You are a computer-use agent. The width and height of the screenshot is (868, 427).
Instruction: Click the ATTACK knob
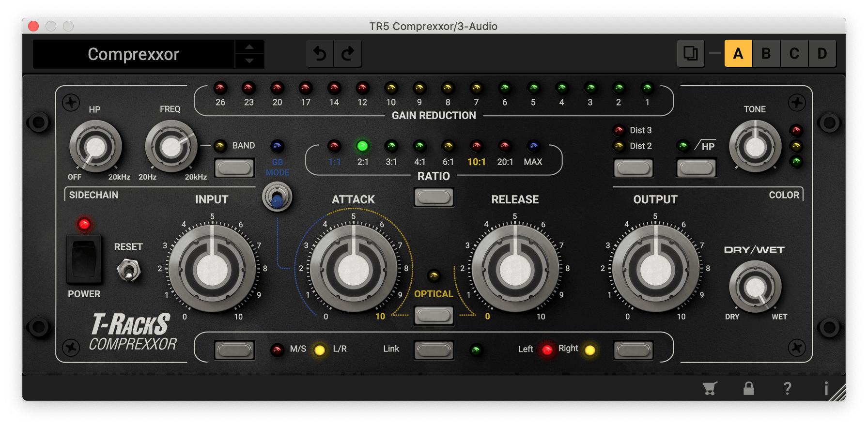354,269
